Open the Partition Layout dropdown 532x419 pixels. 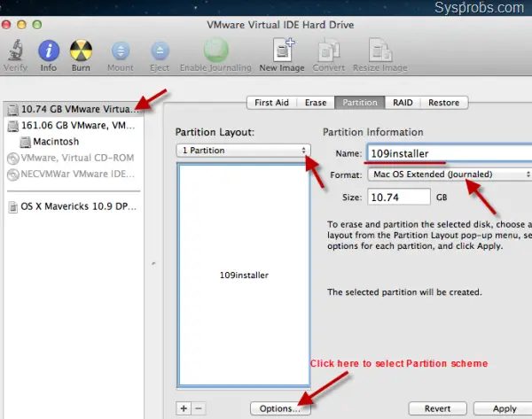tap(243, 151)
